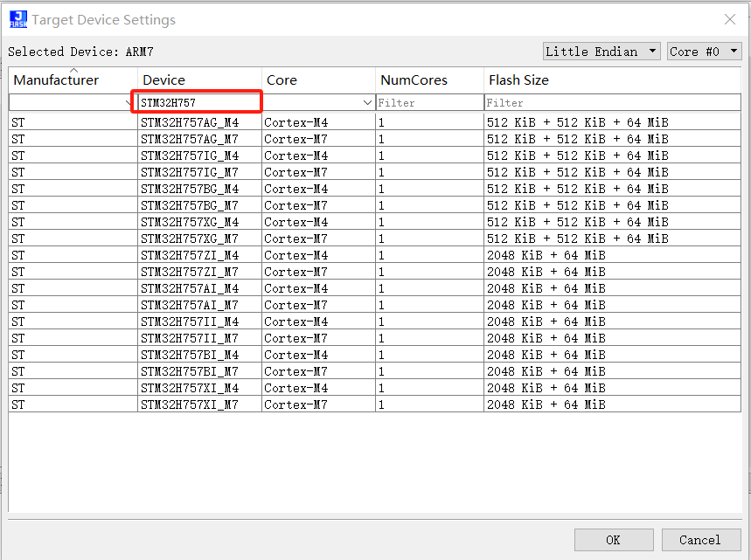The width and height of the screenshot is (751, 560).
Task: Expand the Core filter dropdown
Action: [367, 102]
